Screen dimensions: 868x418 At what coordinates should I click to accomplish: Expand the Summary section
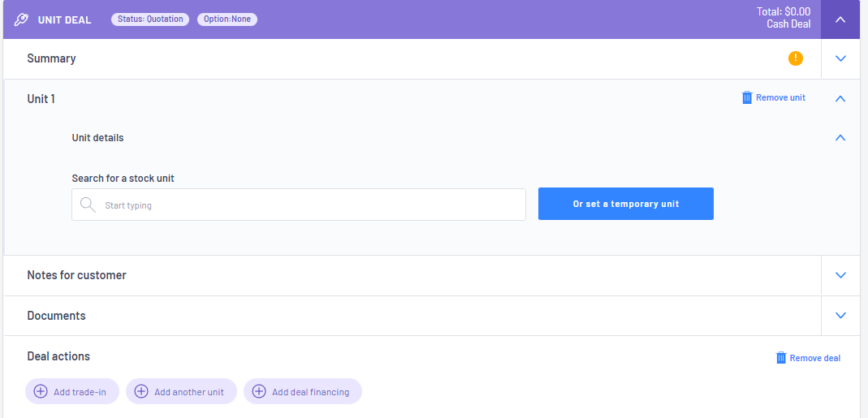tap(840, 58)
